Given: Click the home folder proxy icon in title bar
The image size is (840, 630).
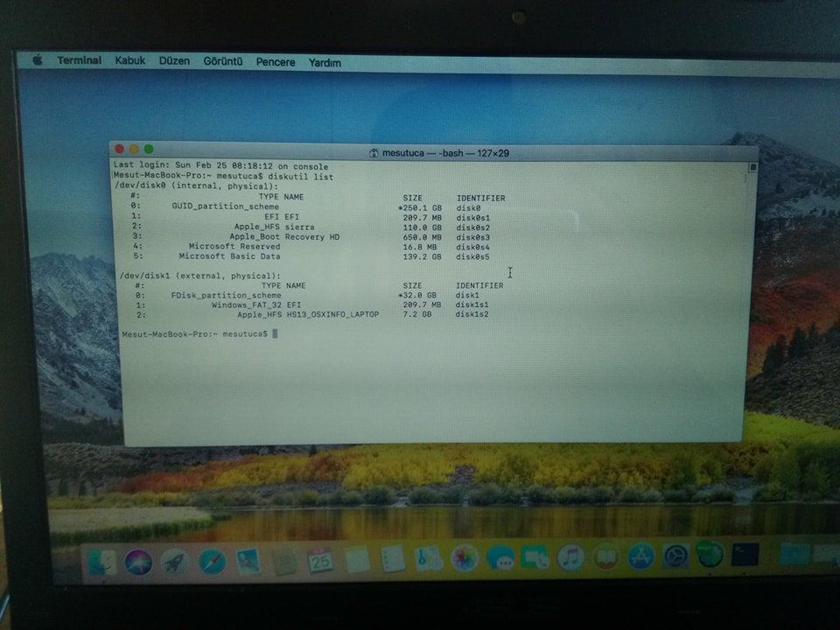Looking at the screenshot, I should (x=374, y=153).
